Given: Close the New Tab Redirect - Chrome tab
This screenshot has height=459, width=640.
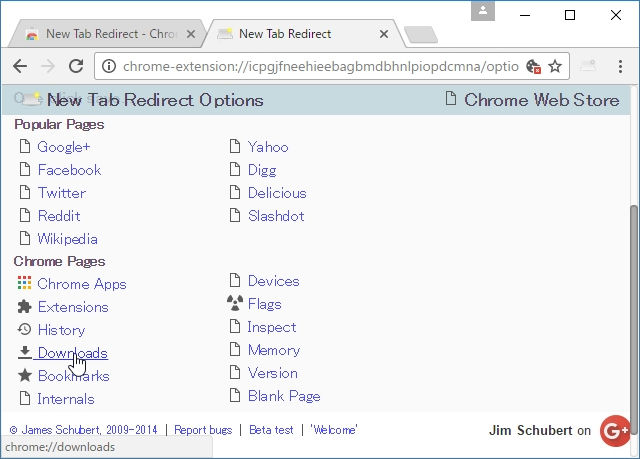Looking at the screenshot, I should 190,34.
